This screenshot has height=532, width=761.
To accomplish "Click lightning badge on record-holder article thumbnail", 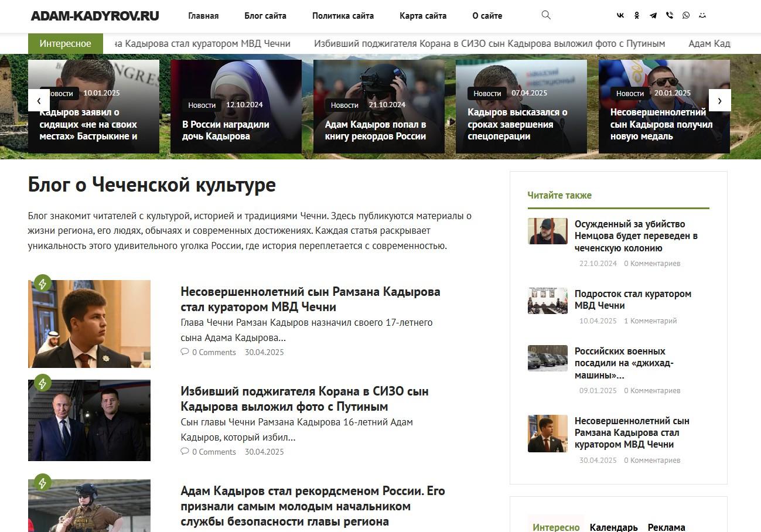I will pos(42,483).
